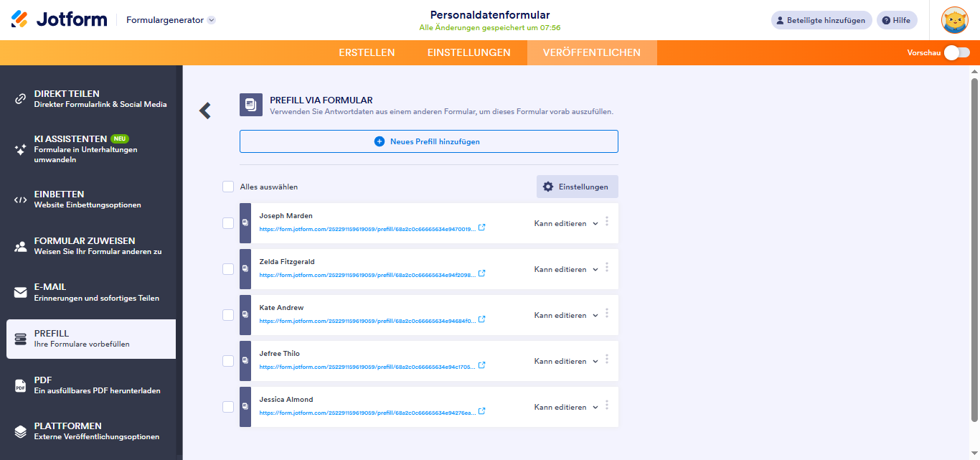Click the user avatar at top right
The image size is (980, 460).
954,20
